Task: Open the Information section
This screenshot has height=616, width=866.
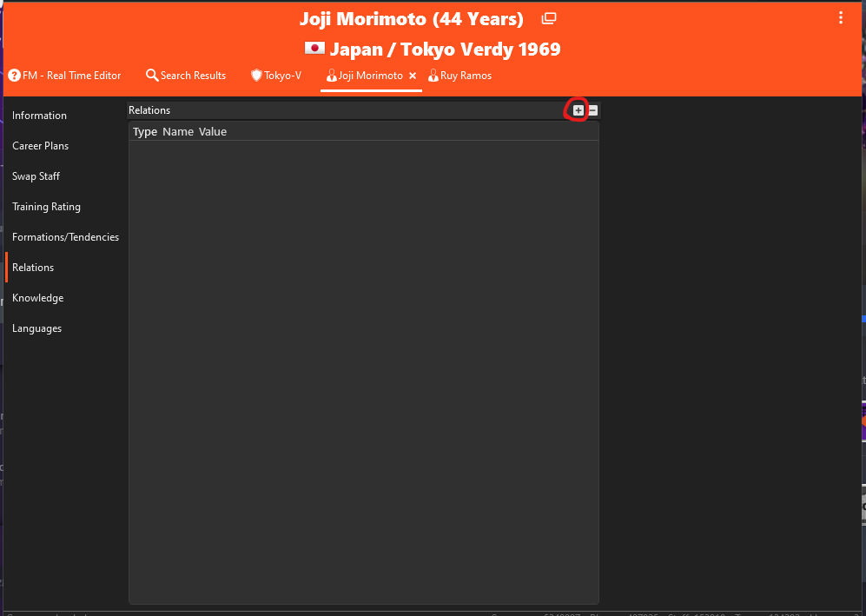Action: (x=39, y=116)
